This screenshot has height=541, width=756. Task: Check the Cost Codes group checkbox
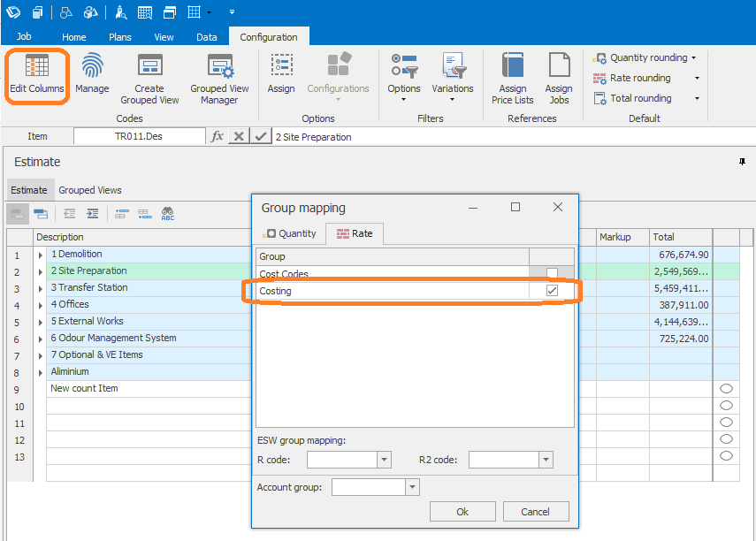pos(552,274)
